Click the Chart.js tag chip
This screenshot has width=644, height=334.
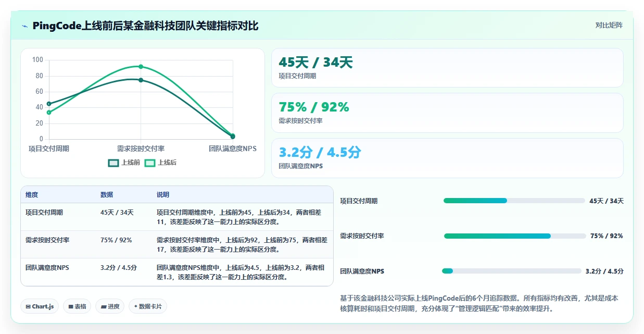(x=40, y=306)
